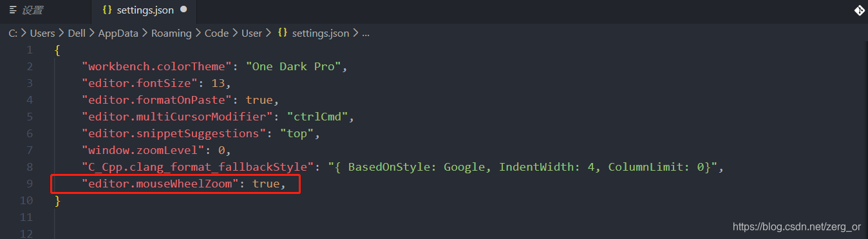The width and height of the screenshot is (868, 239).
Task: Click line number 1 in gutter
Action: tap(30, 50)
